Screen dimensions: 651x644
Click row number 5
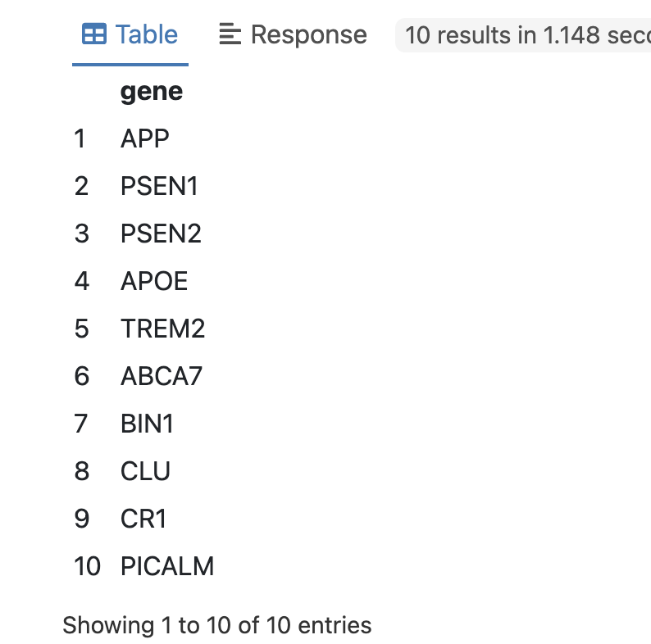coord(82,329)
